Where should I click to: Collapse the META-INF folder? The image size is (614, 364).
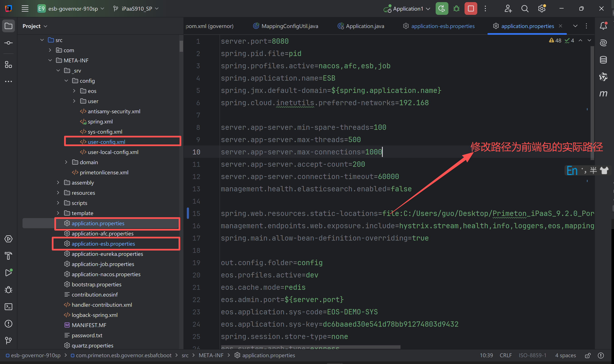(50, 60)
